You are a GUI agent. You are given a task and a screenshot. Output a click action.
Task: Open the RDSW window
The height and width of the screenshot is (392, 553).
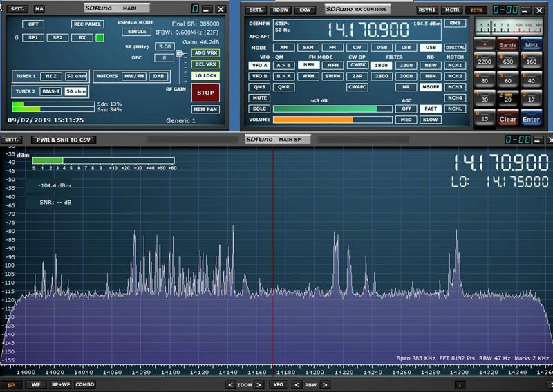click(281, 10)
